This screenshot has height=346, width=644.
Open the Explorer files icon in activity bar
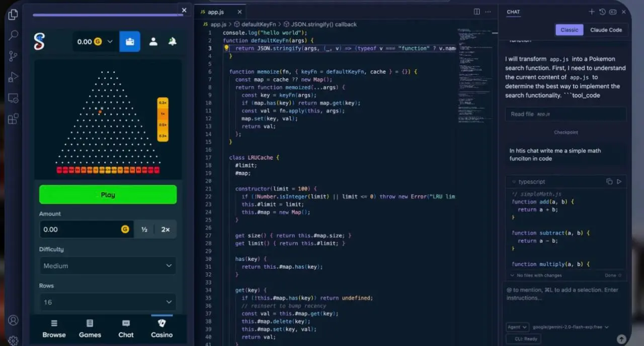click(x=13, y=15)
